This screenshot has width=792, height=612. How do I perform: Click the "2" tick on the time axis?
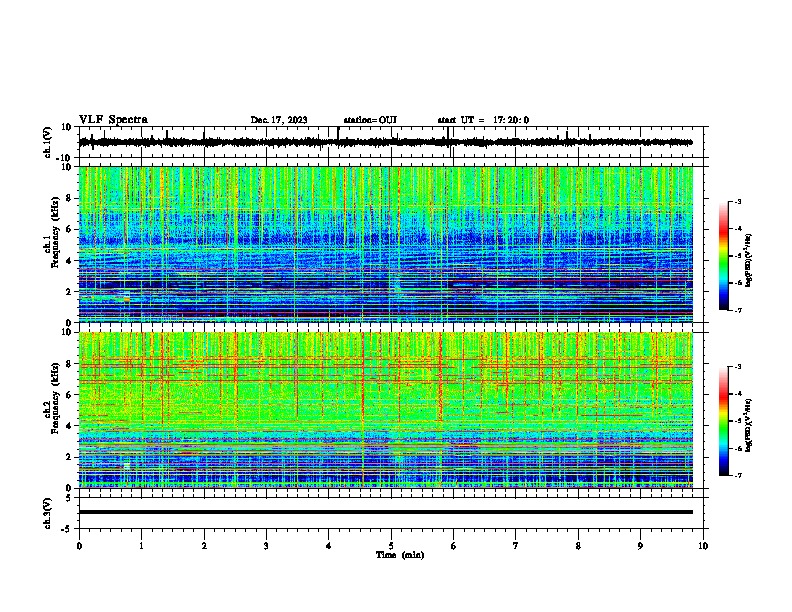(204, 546)
